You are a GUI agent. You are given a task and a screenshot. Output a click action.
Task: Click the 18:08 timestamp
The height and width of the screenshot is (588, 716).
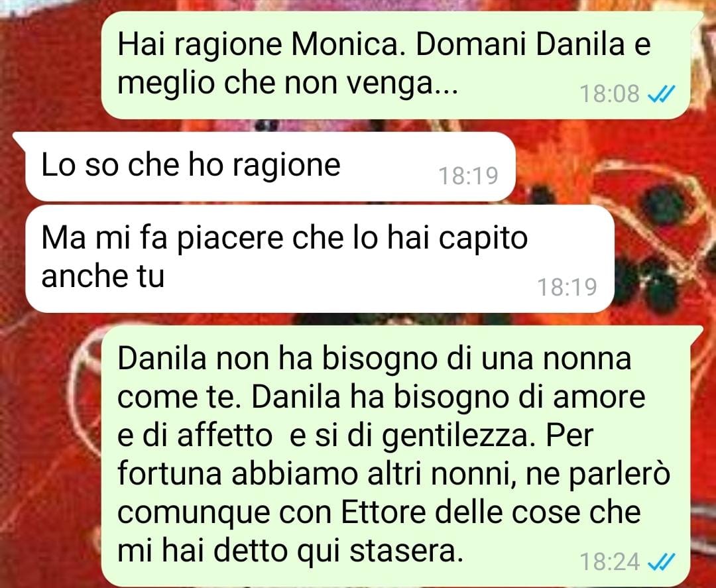[609, 94]
